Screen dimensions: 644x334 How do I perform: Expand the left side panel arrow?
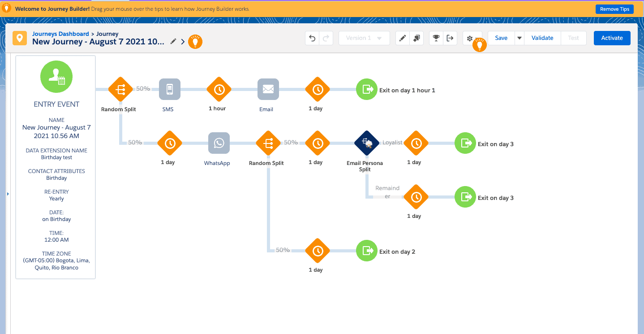(x=8, y=194)
